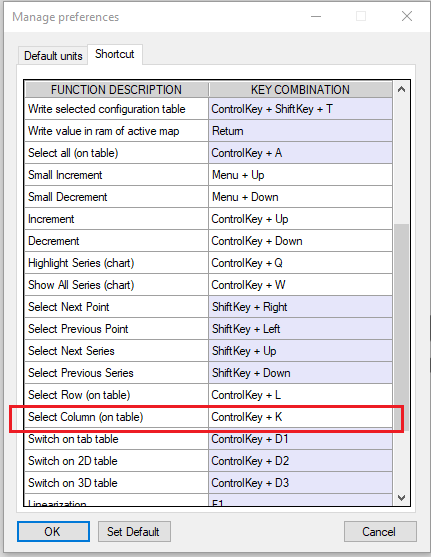
Task: Select the 'ShiftKey + Up' key cell
Action: 301,351
